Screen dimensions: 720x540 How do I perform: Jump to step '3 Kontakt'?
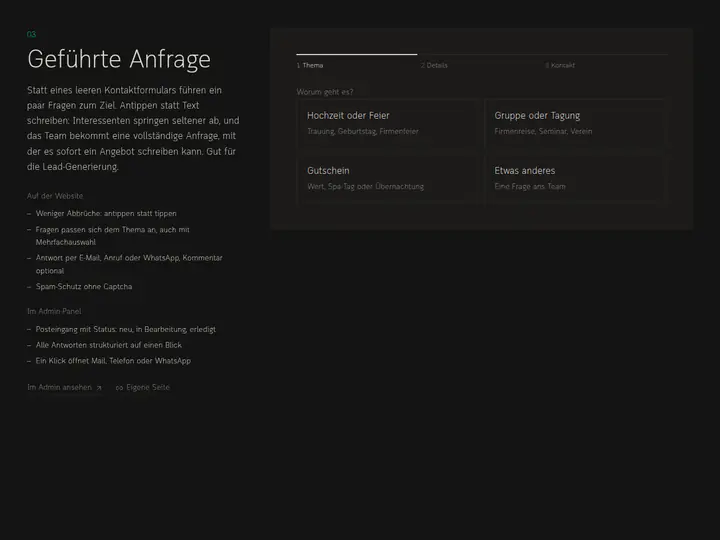pos(560,65)
